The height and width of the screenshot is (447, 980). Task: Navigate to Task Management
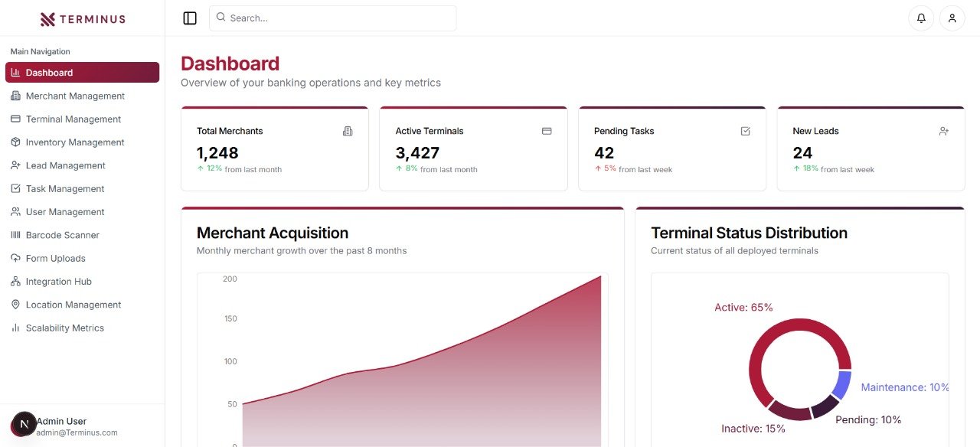coord(64,189)
